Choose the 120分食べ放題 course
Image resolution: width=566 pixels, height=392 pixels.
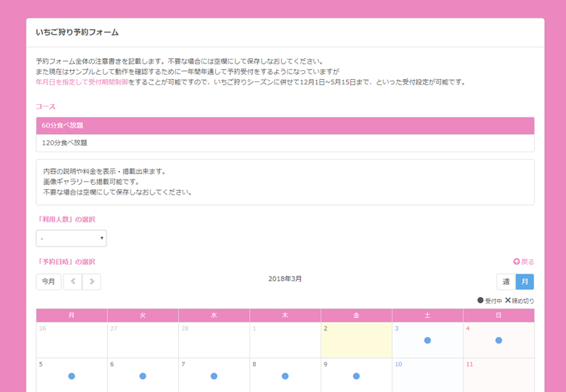pyautogui.click(x=285, y=142)
